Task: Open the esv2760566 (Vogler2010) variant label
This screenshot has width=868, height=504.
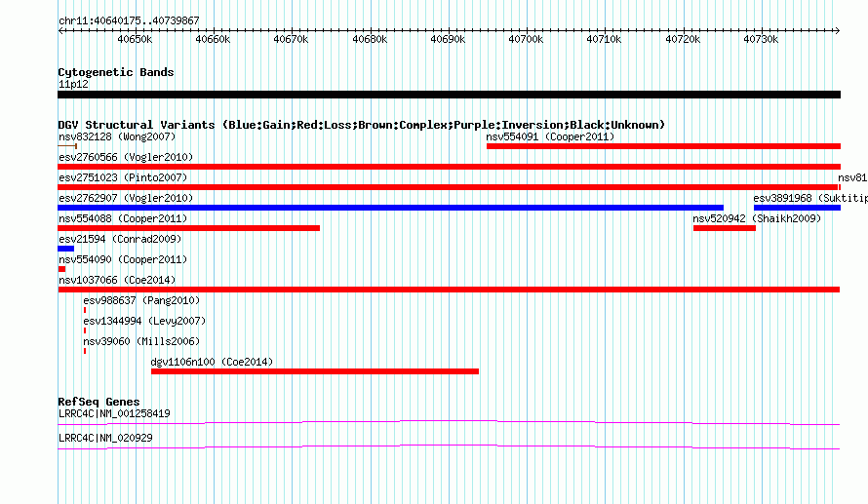Action: point(126,157)
